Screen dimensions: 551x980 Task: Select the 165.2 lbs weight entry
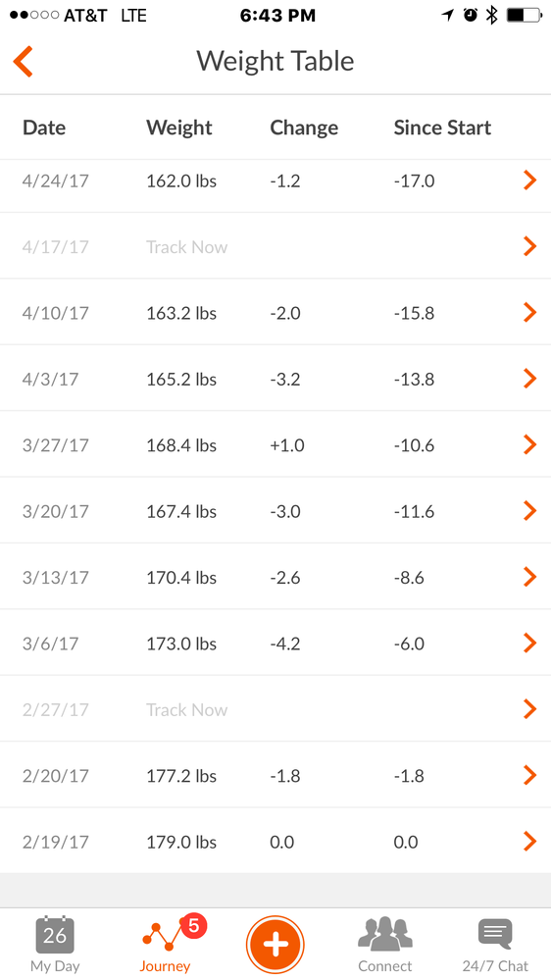[181, 379]
